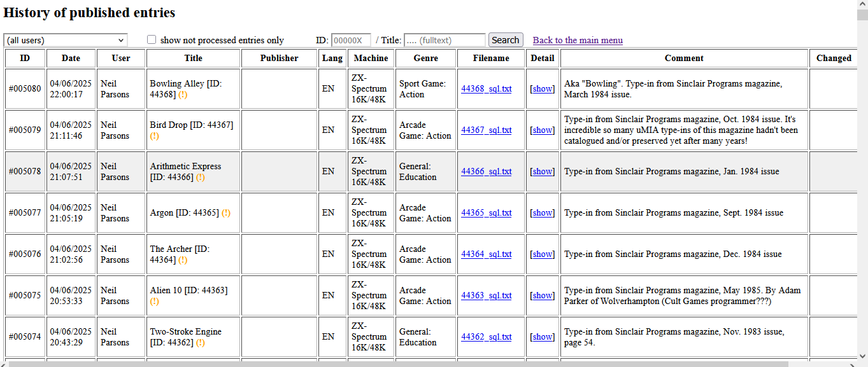868x367 pixels.
Task: Show details for The Archer entry
Action: [x=543, y=254]
